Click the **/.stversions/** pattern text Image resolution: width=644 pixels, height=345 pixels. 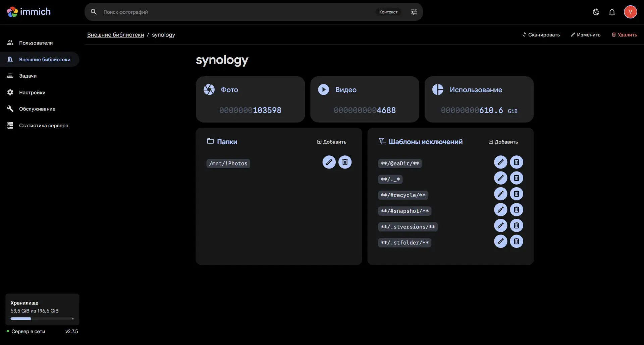(408, 227)
